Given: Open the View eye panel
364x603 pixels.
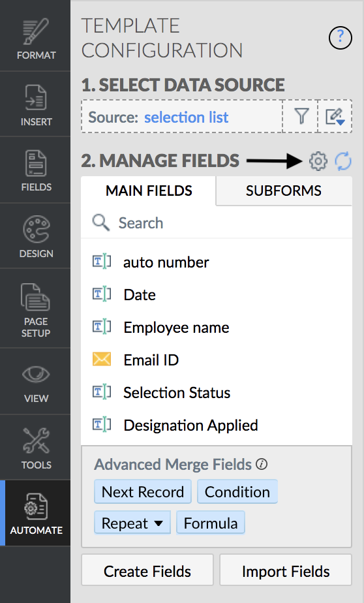Looking at the screenshot, I should [x=35, y=382].
